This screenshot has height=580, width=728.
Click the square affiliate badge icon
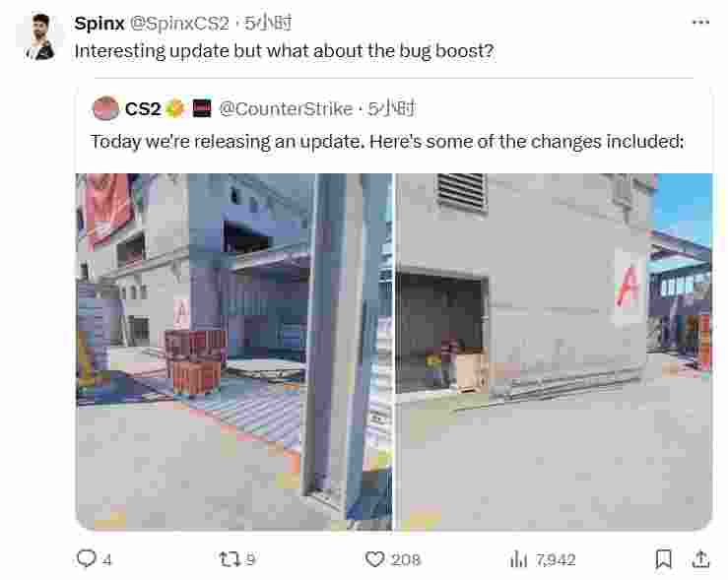click(x=202, y=108)
